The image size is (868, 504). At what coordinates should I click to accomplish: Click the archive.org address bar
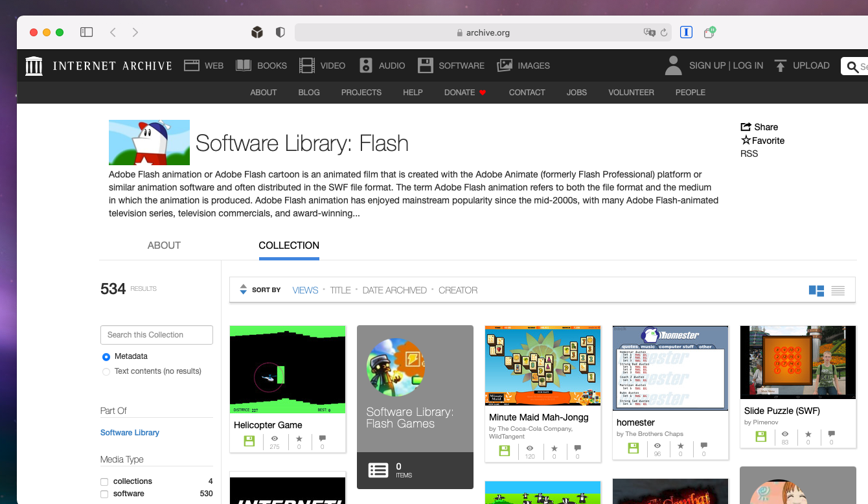(483, 32)
